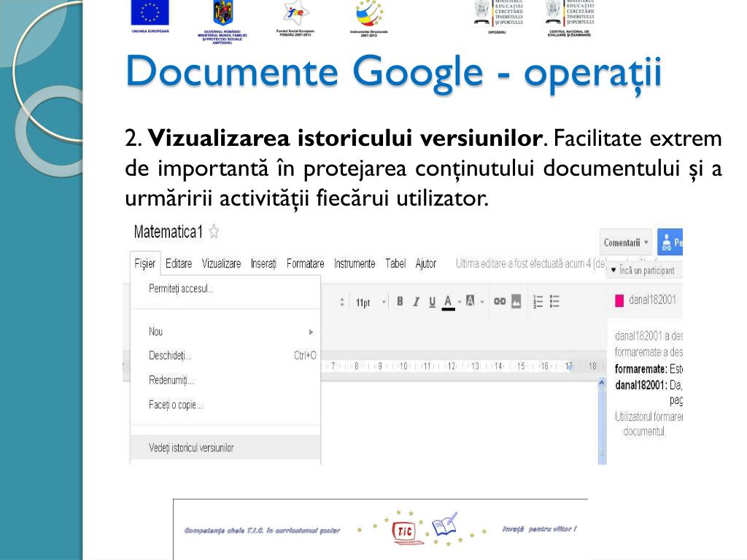
Task: Click the horizontal ruler at mark 10
Action: point(403,366)
